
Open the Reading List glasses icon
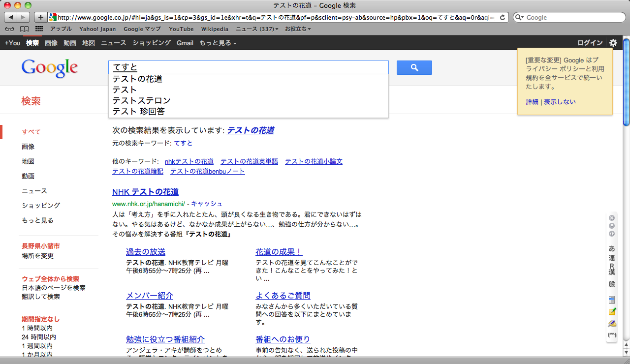[9, 29]
